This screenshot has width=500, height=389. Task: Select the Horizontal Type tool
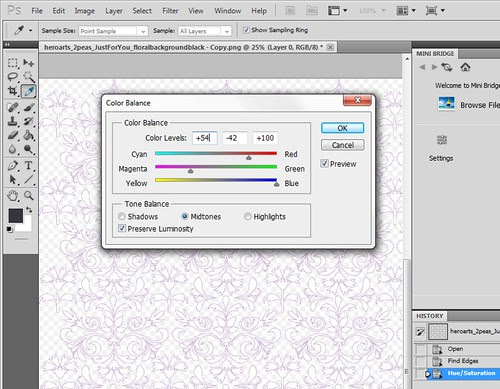[x=29, y=165]
